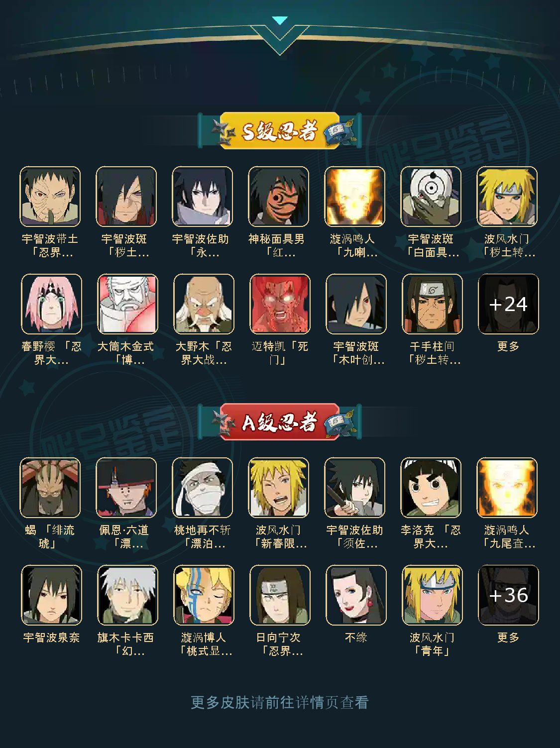
Task: Expand +36 more A-rank ninjas
Action: tap(508, 595)
